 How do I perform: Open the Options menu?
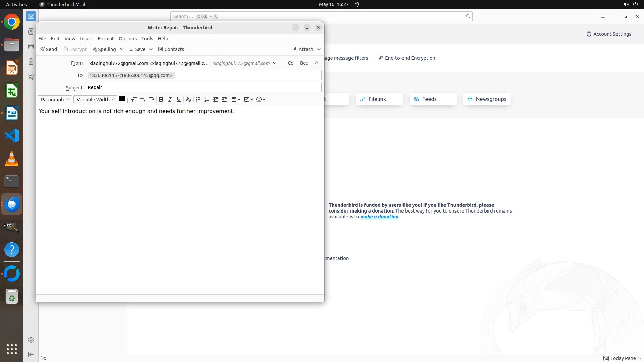point(127,39)
